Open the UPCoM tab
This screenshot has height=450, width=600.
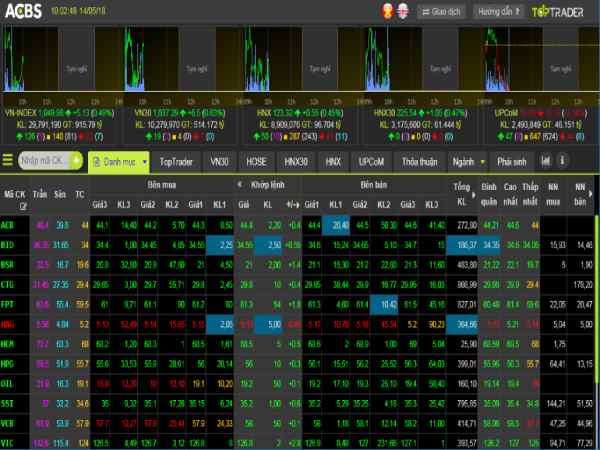pyautogui.click(x=370, y=161)
